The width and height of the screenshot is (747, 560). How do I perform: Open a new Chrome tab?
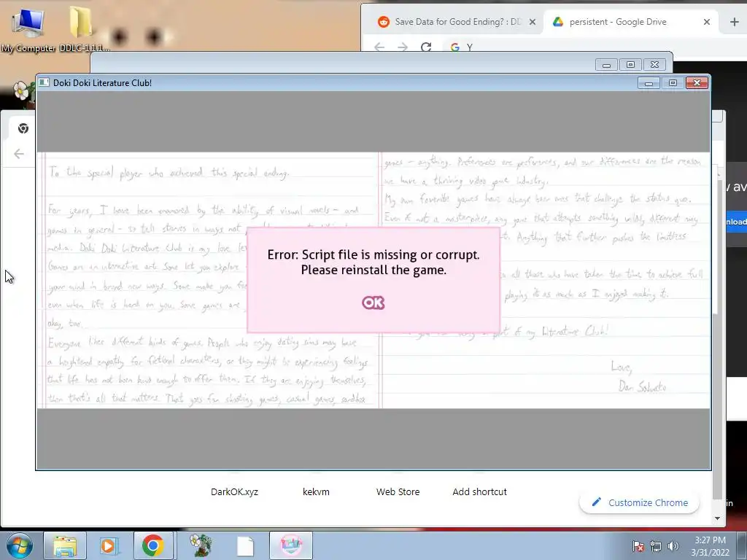point(734,22)
